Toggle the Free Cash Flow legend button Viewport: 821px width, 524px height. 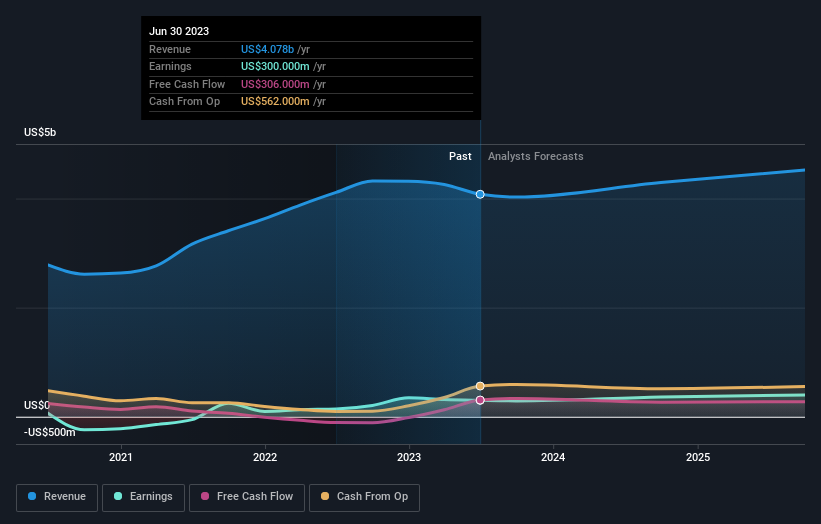click(x=247, y=497)
